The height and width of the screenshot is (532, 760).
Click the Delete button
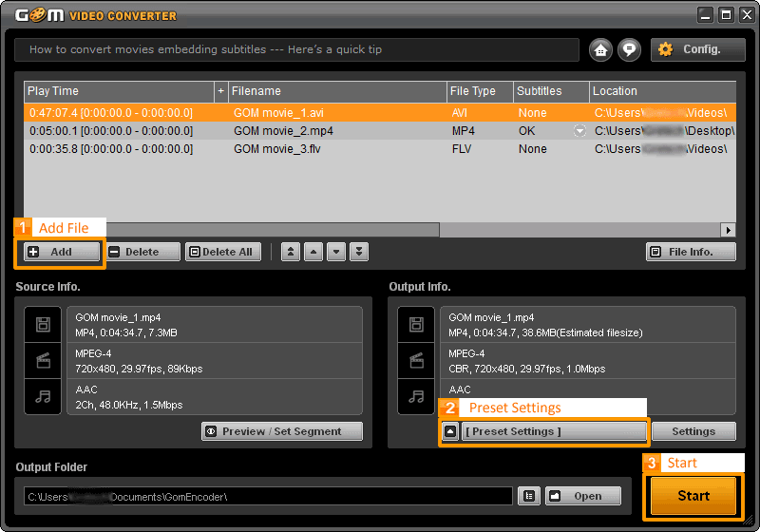(143, 252)
